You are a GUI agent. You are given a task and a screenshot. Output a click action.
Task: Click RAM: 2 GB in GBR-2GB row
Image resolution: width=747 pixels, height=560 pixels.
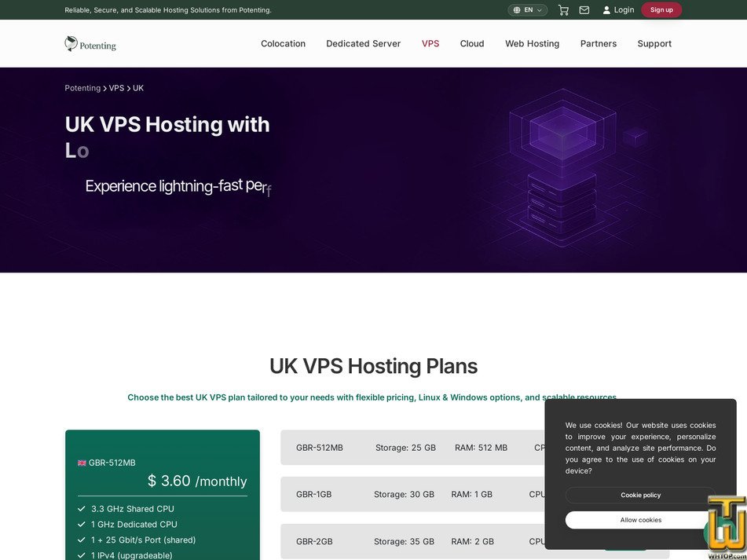tap(473, 541)
